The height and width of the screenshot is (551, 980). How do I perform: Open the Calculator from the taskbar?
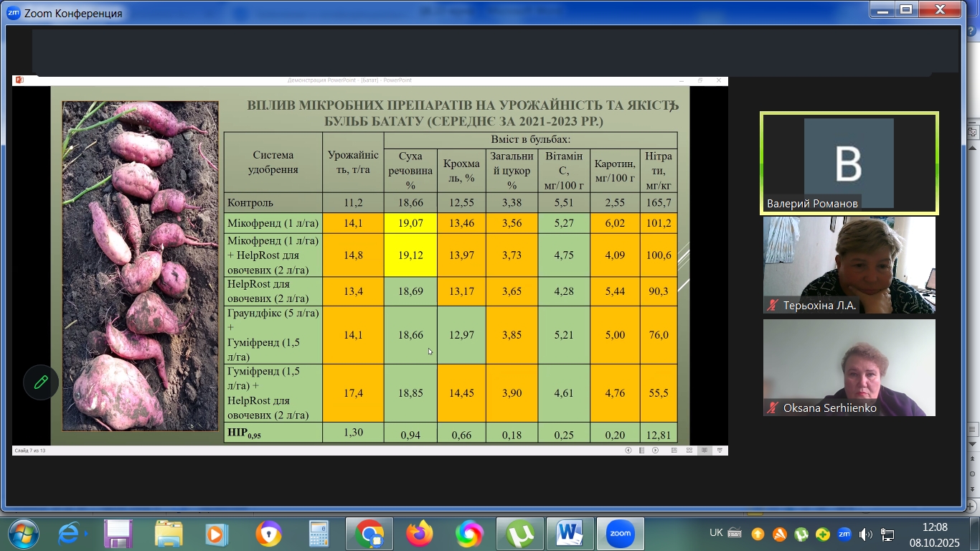pos(319,534)
